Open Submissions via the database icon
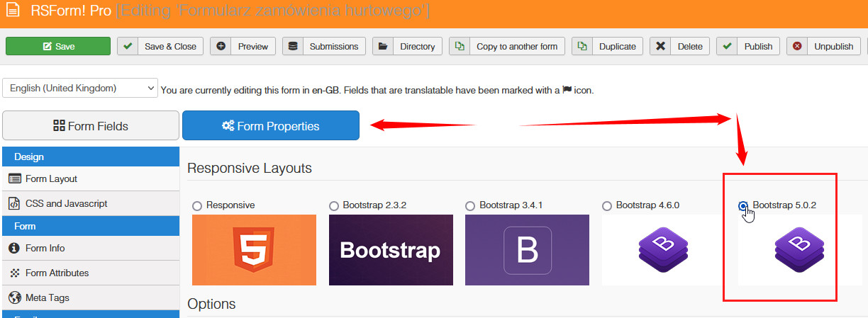 293,46
